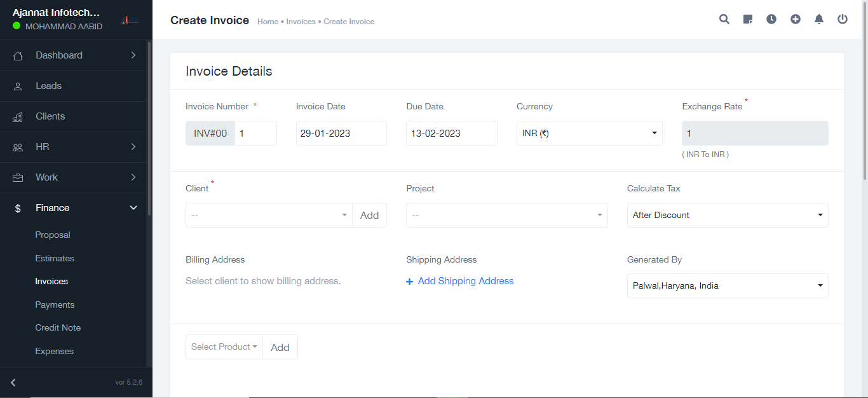This screenshot has height=398, width=868.
Task: Click the power logout icon
Action: click(843, 19)
